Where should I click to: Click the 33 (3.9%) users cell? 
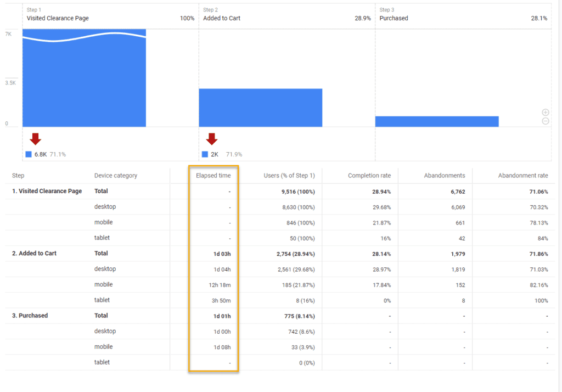(x=303, y=347)
